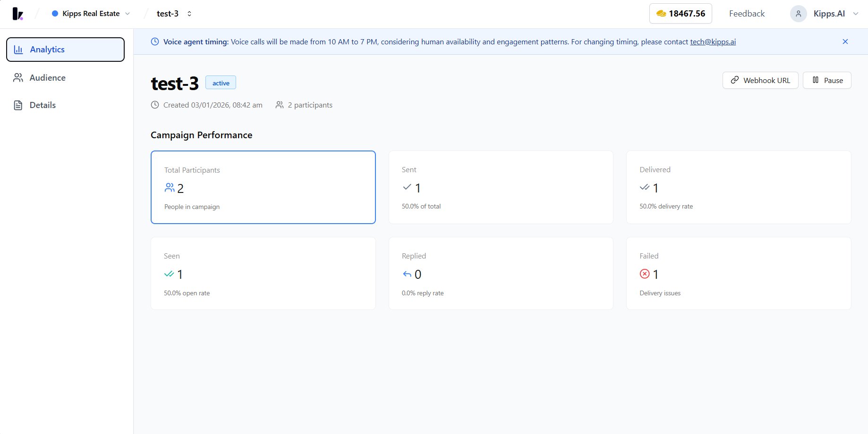
Task: Click the Seen double-check icon
Action: coord(169,274)
